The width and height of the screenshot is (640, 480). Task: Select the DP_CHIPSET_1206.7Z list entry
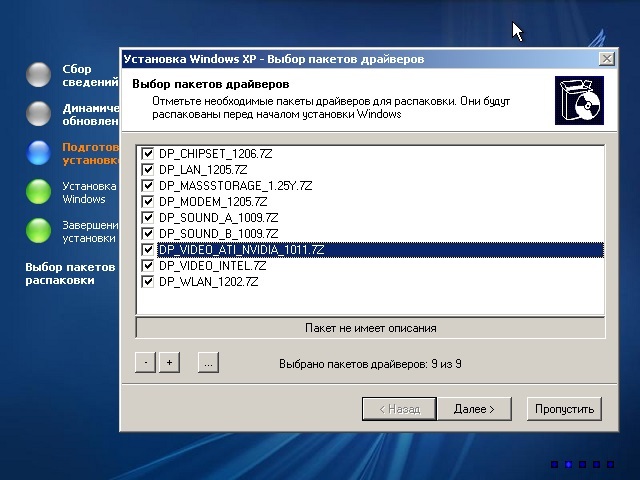pos(216,154)
